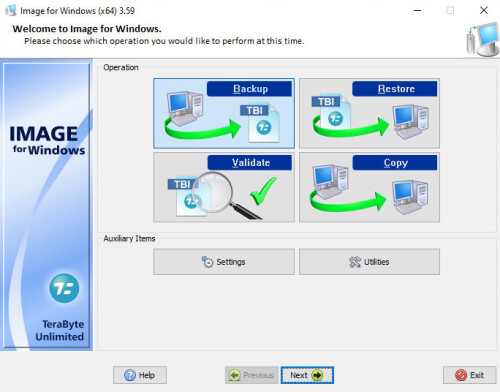The image size is (500, 392).
Task: Click the Exit button
Action: [x=469, y=375]
